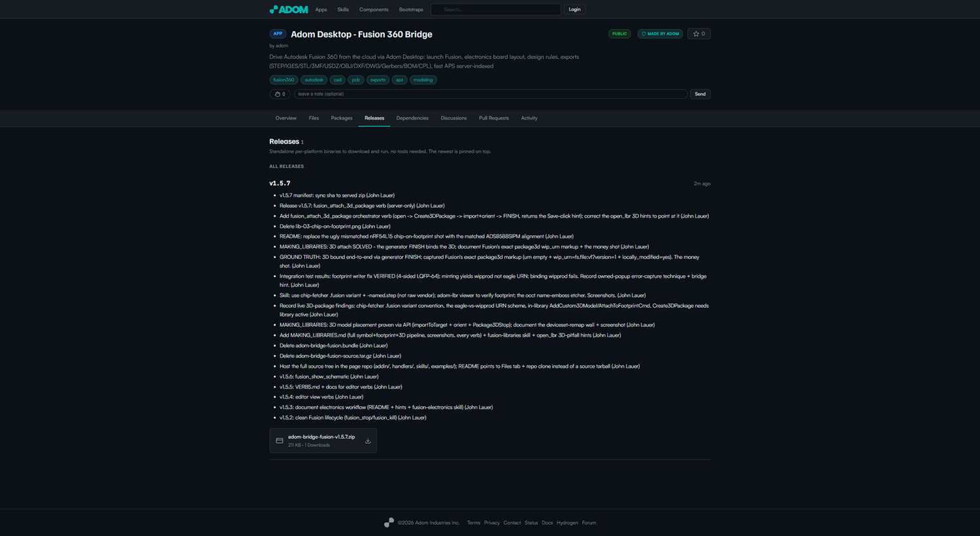Download adom-bridge-fusion-v1.5.7.zip via the arrow icon
This screenshot has height=536, width=980.
[368, 441]
